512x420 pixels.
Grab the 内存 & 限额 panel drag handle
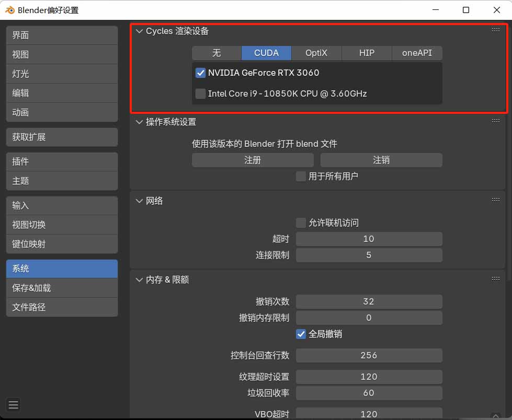[495, 279]
